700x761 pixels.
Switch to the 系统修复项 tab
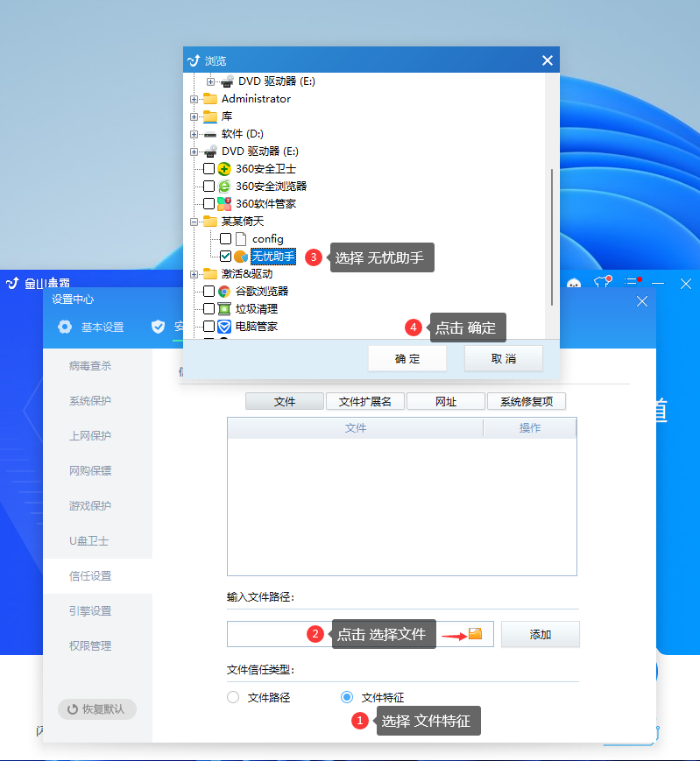pyautogui.click(x=527, y=401)
